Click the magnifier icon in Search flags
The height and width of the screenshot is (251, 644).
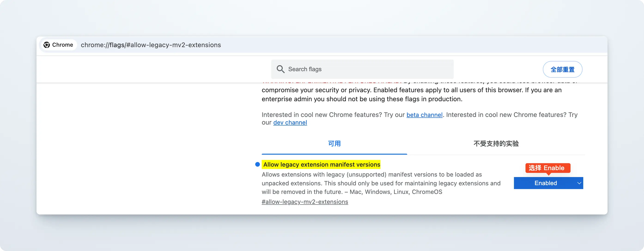(x=280, y=69)
